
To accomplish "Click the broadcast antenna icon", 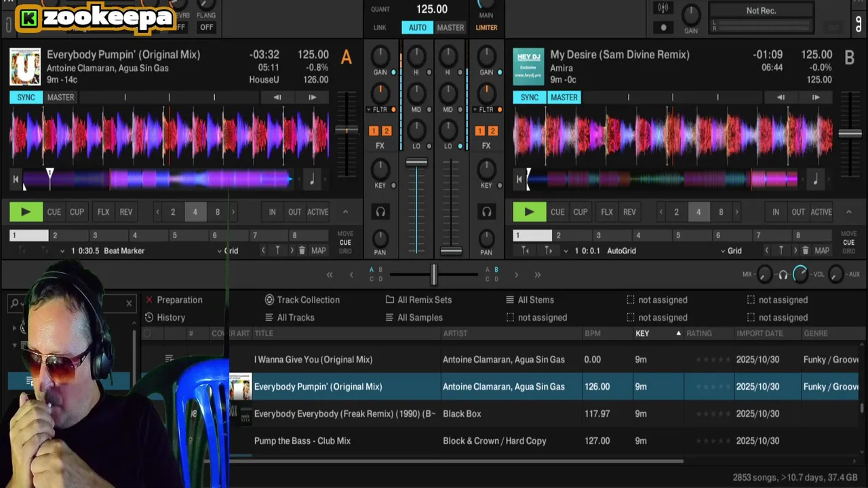I will pos(663,8).
